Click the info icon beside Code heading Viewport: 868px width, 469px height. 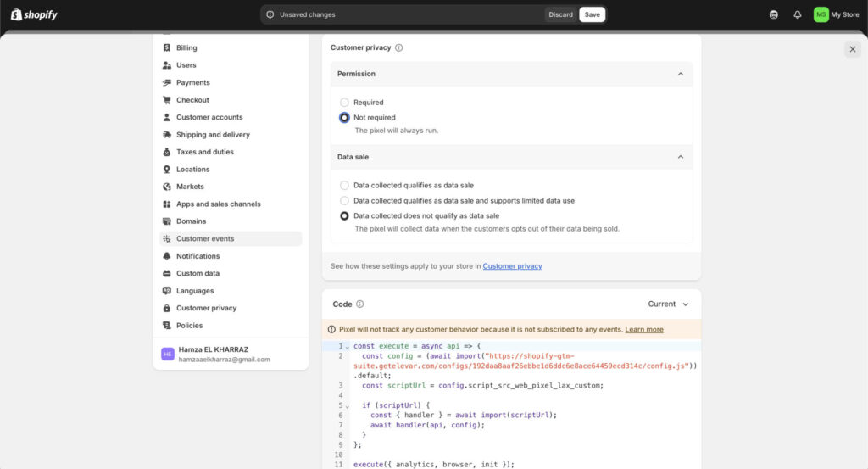360,304
